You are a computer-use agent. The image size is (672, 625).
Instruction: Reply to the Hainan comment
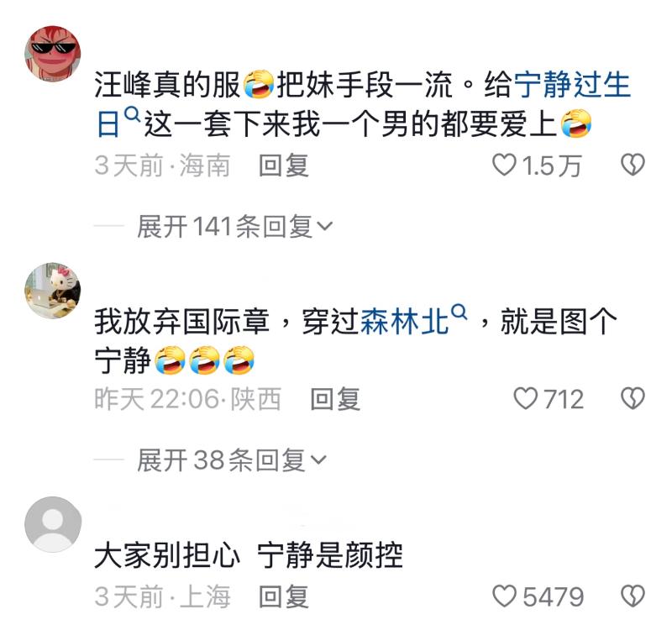click(284, 165)
